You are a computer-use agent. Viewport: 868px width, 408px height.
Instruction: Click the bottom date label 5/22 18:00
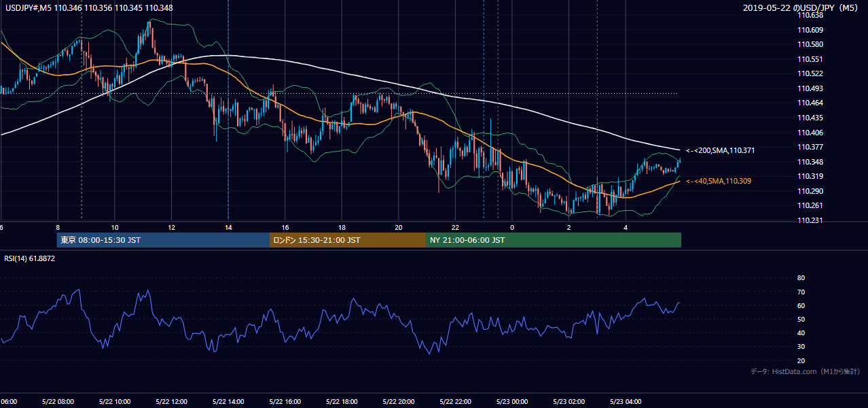342,402
